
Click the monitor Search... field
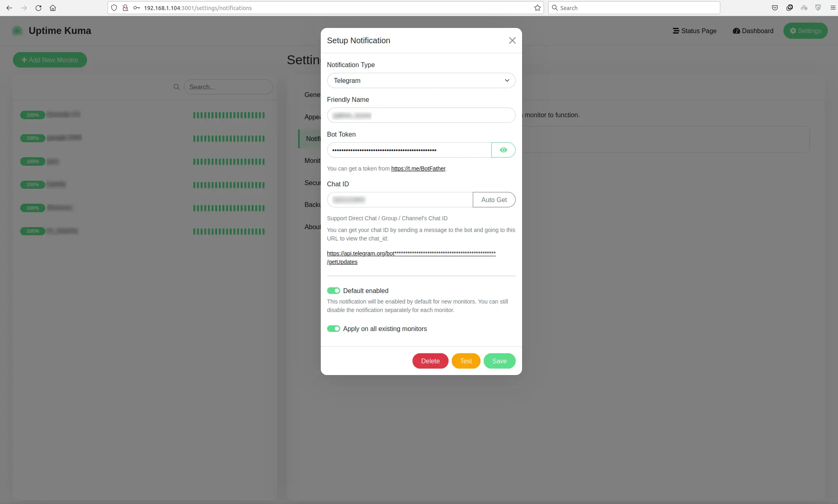tap(228, 87)
